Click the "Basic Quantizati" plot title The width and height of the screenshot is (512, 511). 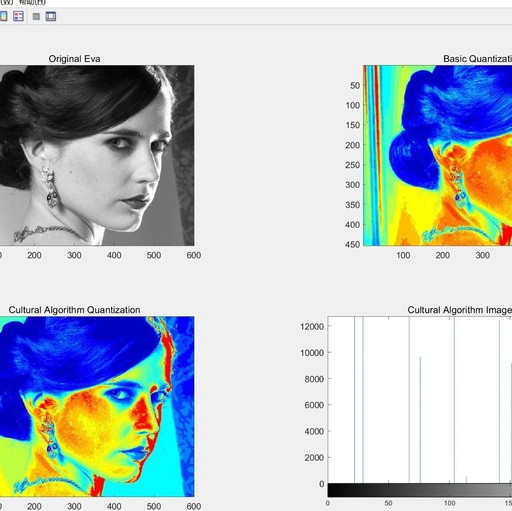(477, 59)
